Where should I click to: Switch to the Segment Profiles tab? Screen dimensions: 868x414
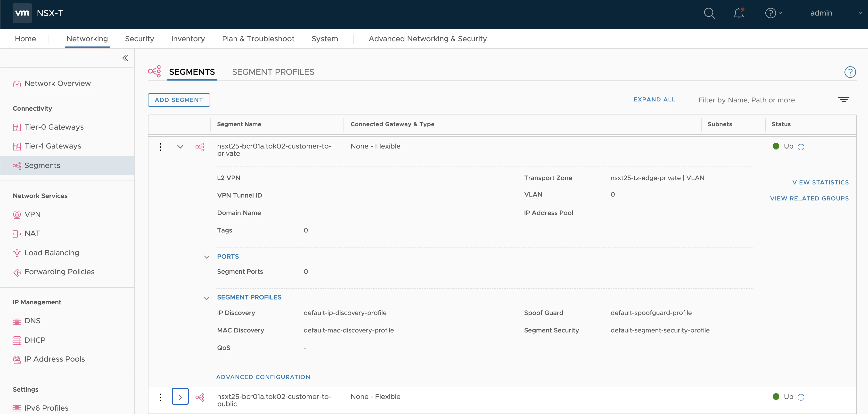273,72
